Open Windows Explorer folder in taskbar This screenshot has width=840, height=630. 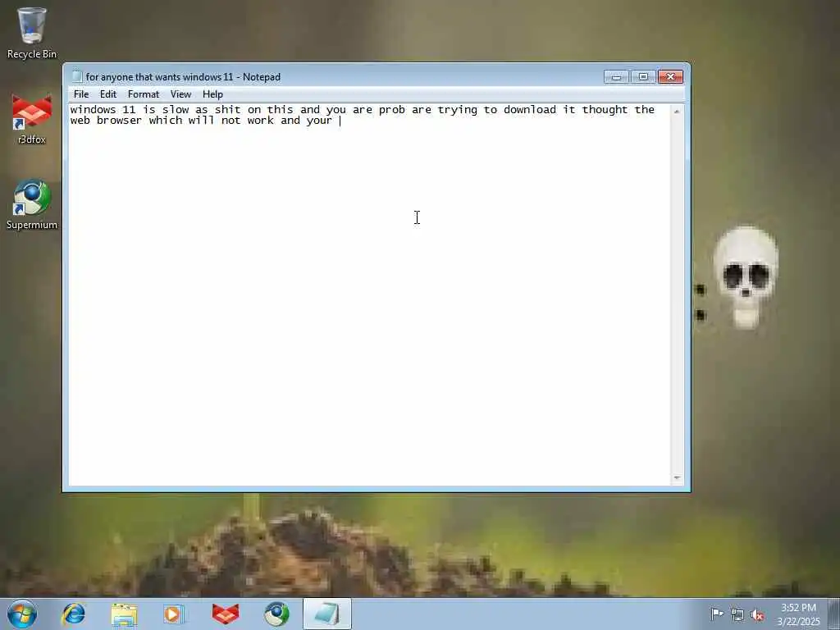125,614
